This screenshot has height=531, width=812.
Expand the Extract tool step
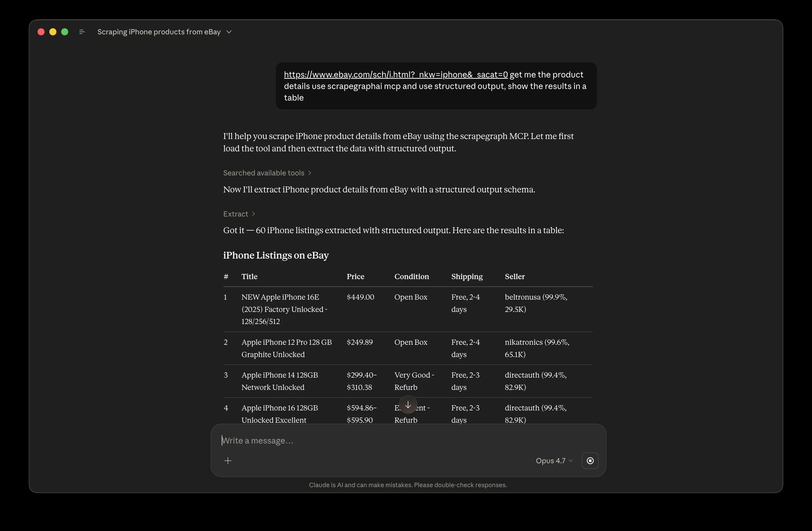[239, 214]
